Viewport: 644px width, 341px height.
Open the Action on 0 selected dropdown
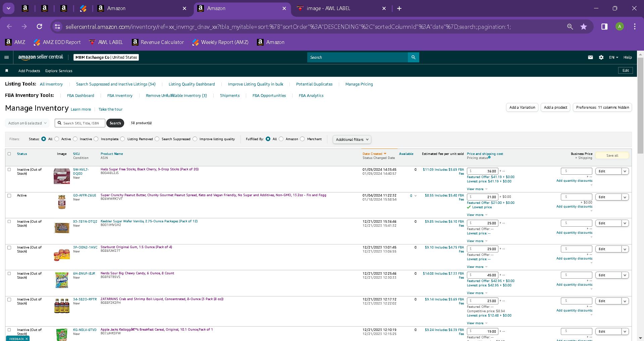pyautogui.click(x=27, y=123)
